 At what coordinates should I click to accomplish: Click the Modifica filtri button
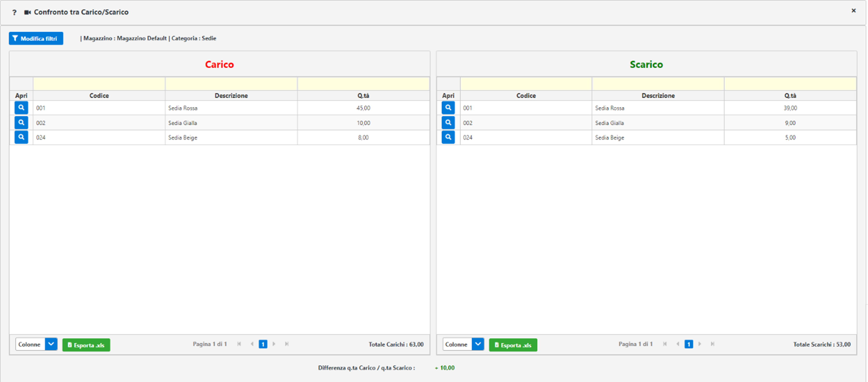click(x=36, y=38)
